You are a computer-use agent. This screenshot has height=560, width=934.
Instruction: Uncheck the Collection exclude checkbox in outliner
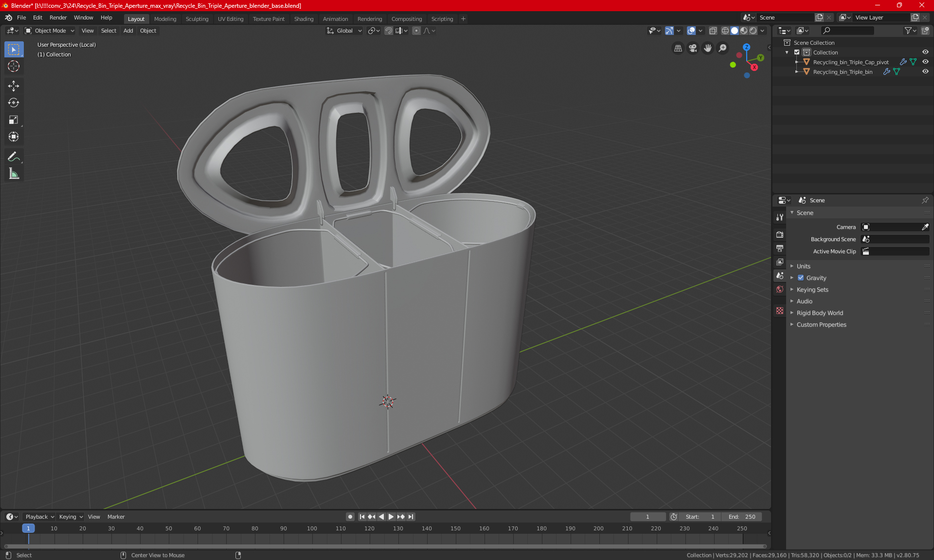[797, 52]
